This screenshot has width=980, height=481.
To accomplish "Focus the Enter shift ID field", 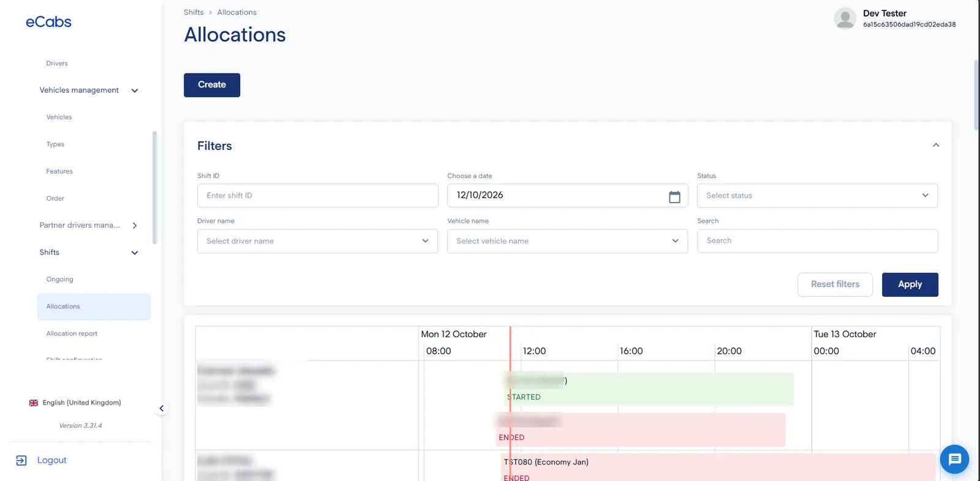I will [317, 196].
